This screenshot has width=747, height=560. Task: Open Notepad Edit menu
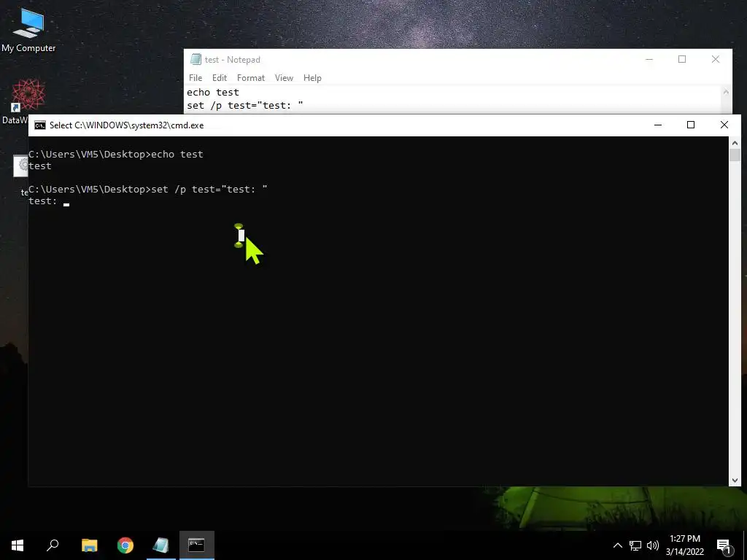click(219, 77)
